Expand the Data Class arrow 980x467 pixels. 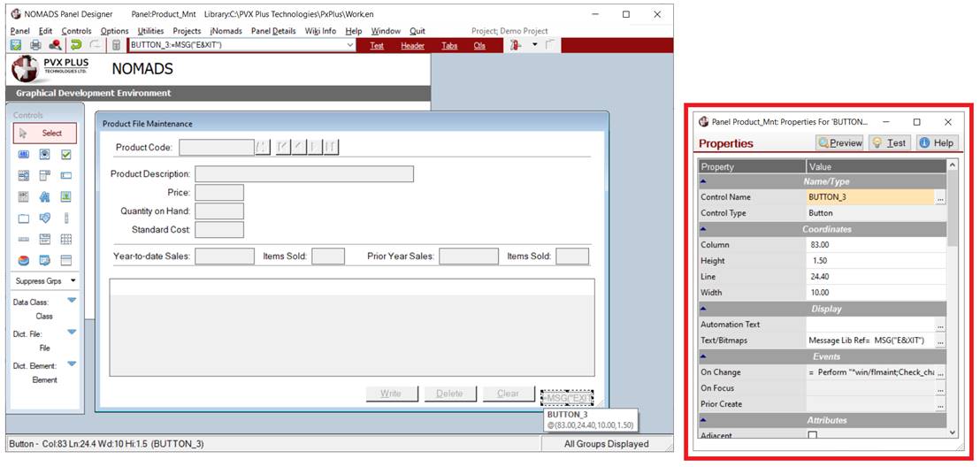pos(72,301)
